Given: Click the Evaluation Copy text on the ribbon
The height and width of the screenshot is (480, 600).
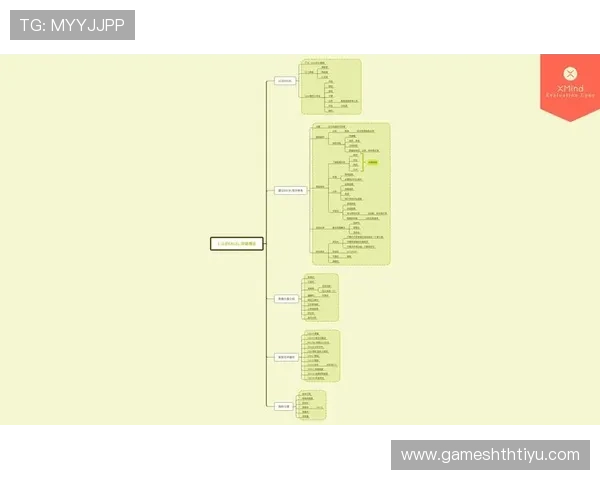Looking at the screenshot, I should [x=570, y=95].
